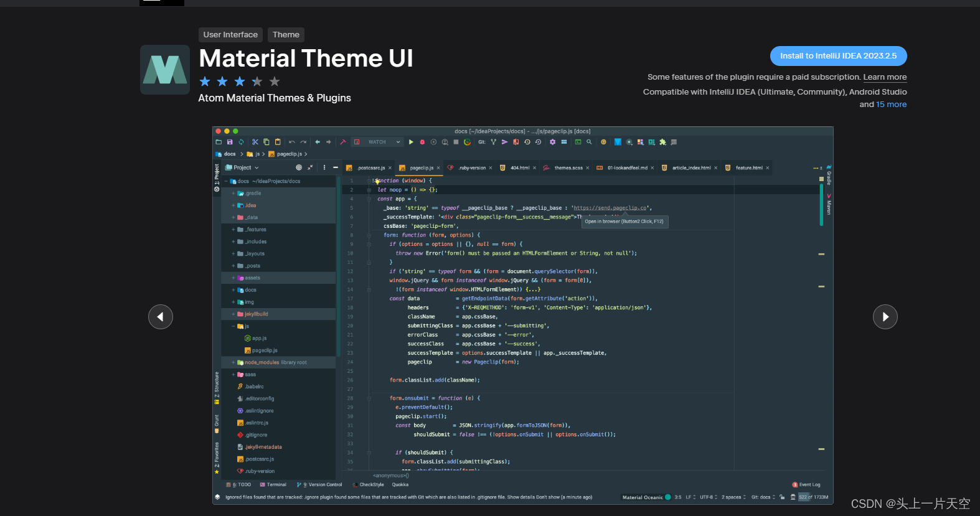Click the memory indicator 522 of 1733M
The width and height of the screenshot is (980, 516).
(813, 497)
